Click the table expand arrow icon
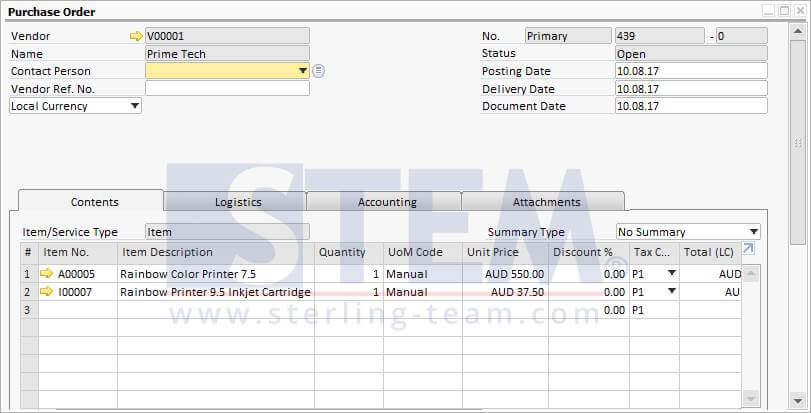Screen dimensions: 811x413 748,249
